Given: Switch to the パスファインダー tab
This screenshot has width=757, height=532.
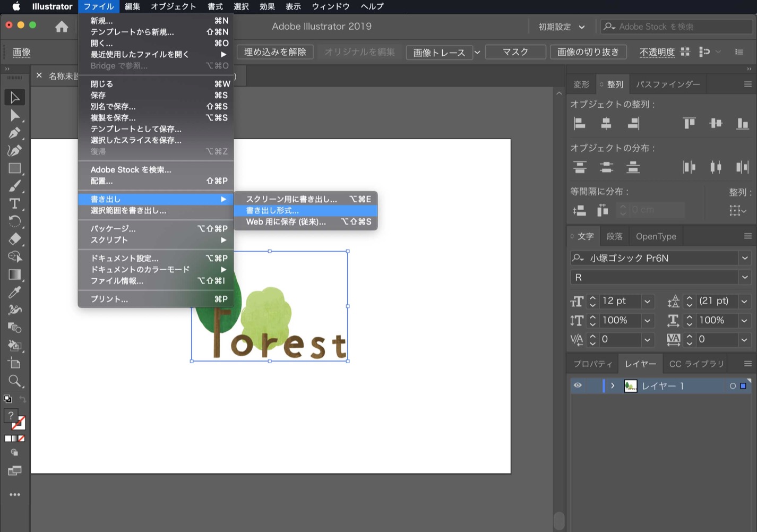Looking at the screenshot, I should pyautogui.click(x=668, y=84).
